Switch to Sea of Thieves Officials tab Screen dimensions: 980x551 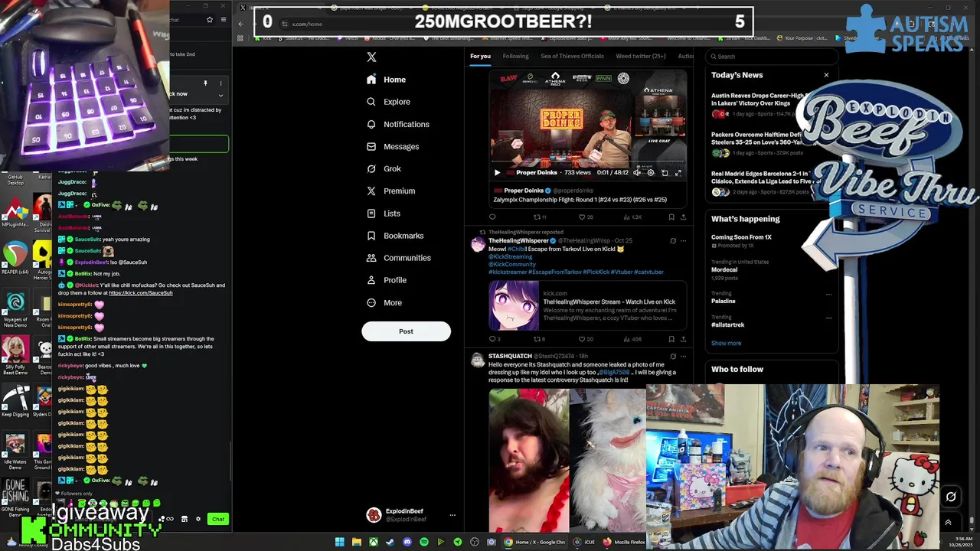click(572, 56)
